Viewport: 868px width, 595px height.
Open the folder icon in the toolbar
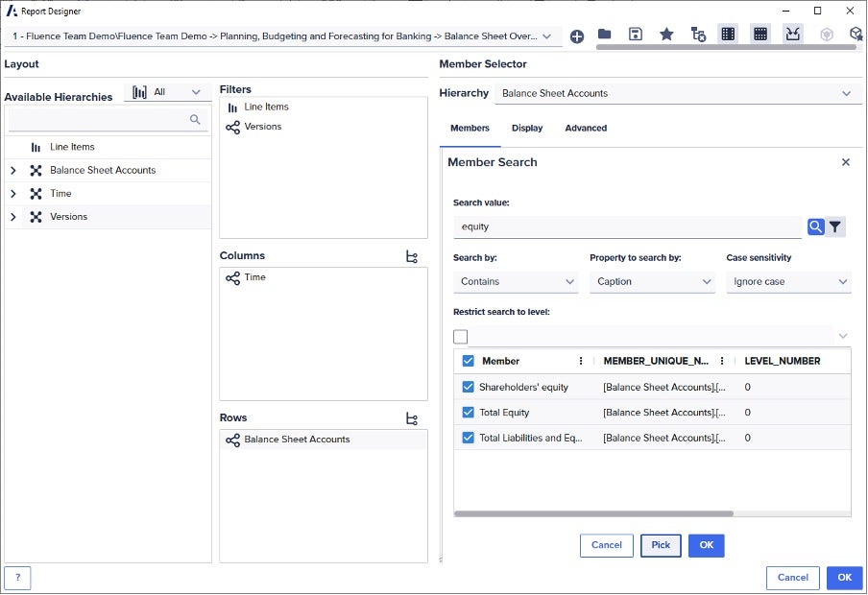(605, 35)
